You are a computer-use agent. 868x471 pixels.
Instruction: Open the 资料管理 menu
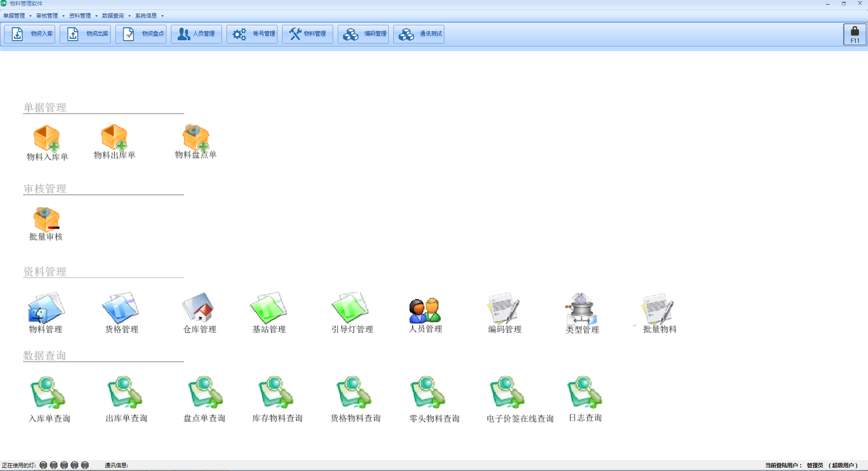point(83,16)
